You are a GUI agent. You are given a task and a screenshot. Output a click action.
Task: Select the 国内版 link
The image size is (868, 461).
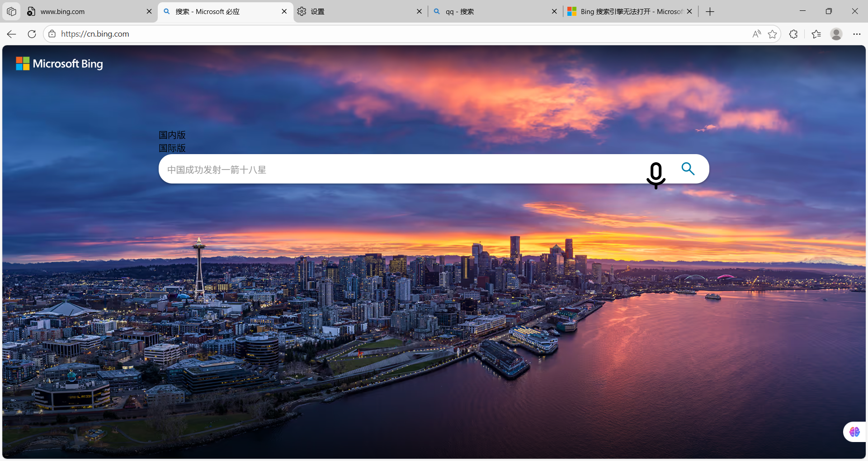click(x=172, y=135)
